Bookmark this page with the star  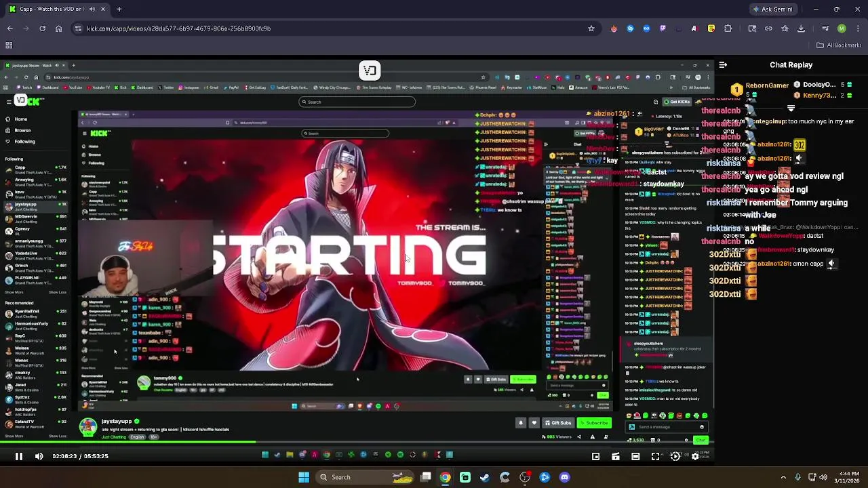click(591, 28)
